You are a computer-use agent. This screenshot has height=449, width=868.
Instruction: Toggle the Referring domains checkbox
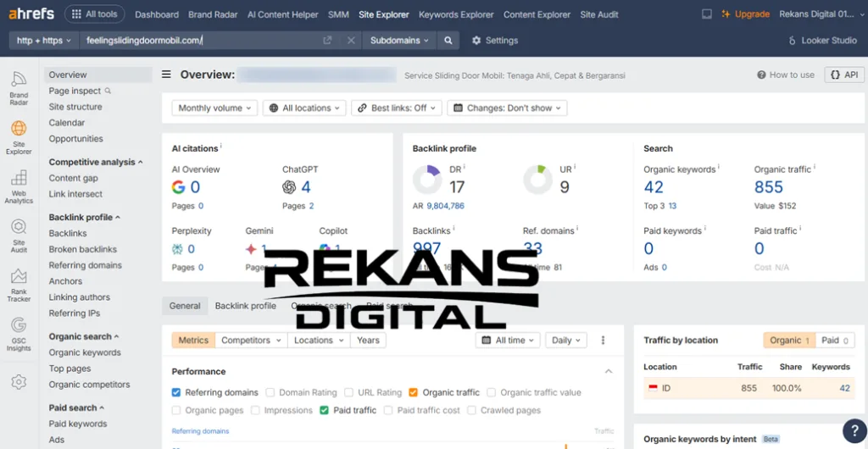pyautogui.click(x=176, y=392)
